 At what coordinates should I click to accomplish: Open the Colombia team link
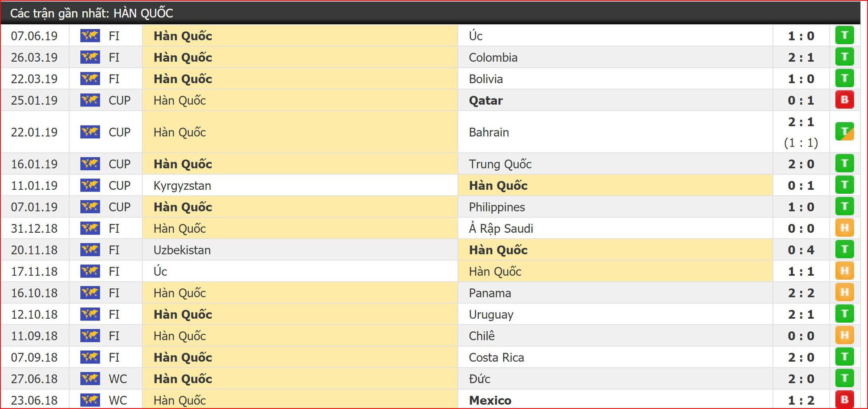(x=493, y=57)
